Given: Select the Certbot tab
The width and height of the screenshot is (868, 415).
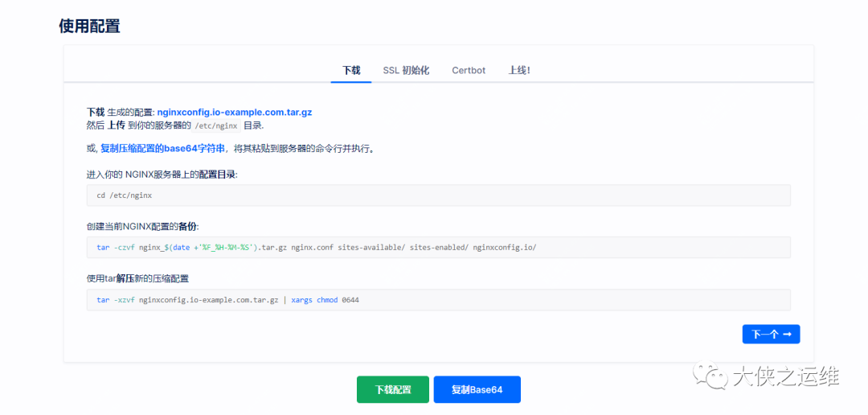Looking at the screenshot, I should pyautogui.click(x=469, y=70).
